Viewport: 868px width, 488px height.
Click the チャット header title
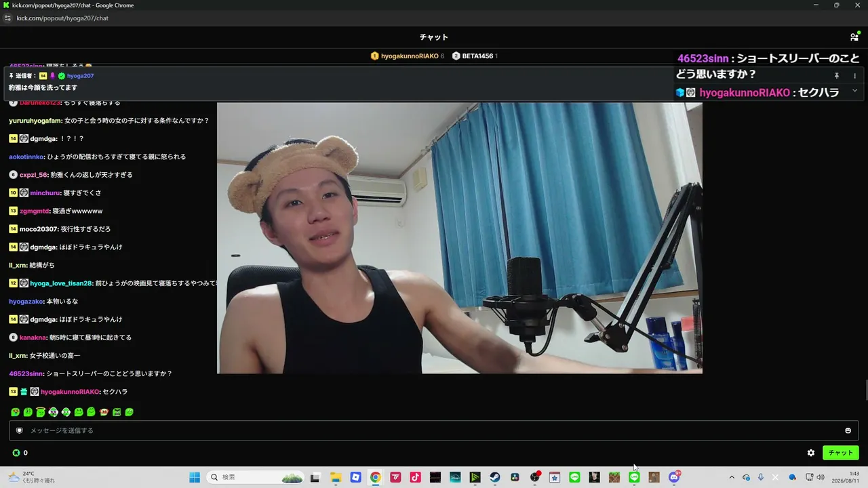click(x=434, y=37)
